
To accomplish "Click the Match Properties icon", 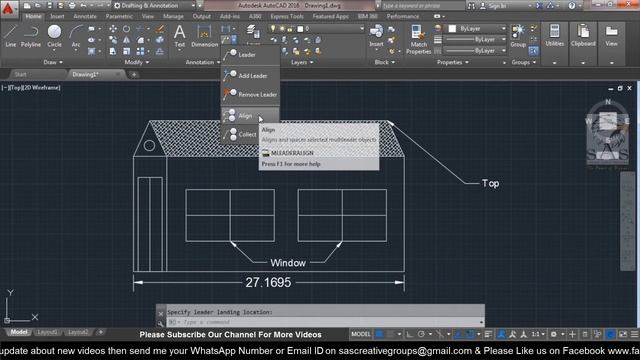I will [418, 39].
